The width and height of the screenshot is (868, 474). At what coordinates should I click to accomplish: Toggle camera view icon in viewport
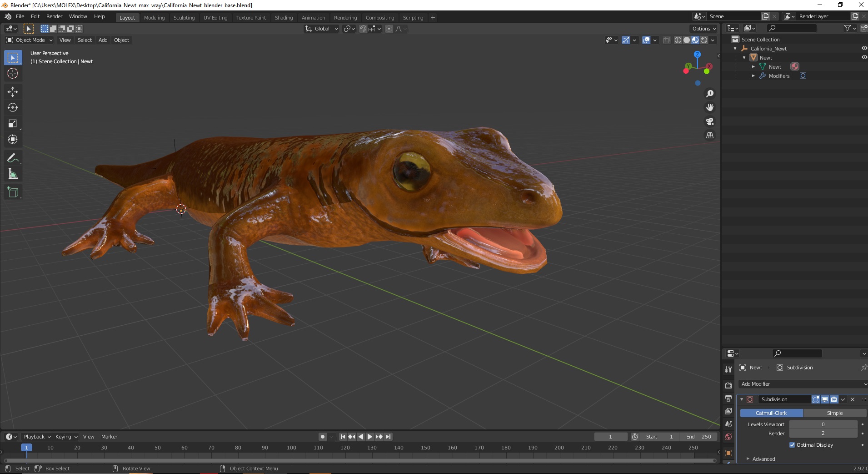[709, 121]
